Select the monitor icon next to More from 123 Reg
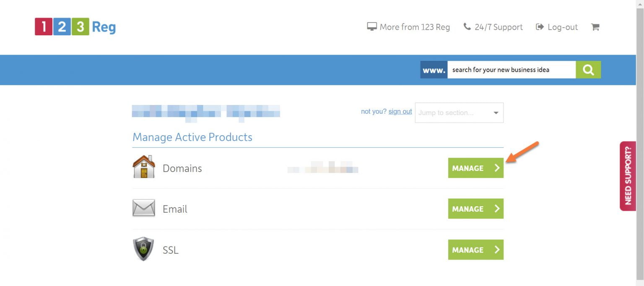The width and height of the screenshot is (644, 286). [371, 26]
